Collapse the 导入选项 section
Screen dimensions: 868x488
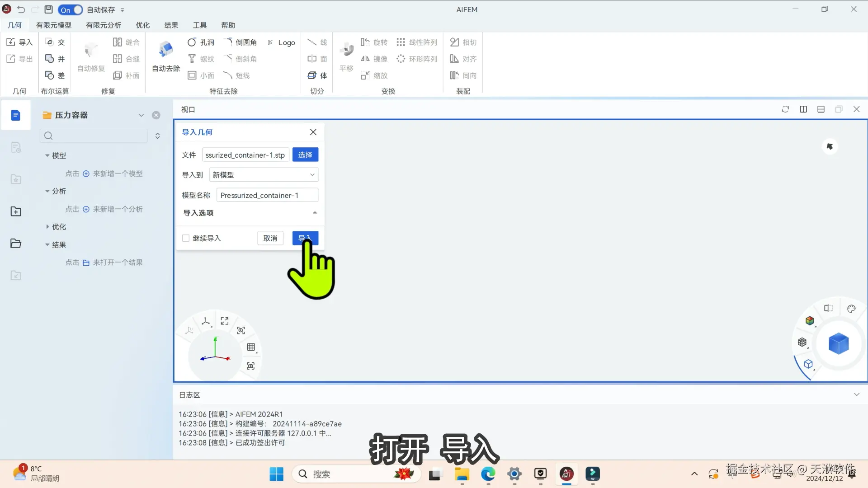(x=315, y=213)
